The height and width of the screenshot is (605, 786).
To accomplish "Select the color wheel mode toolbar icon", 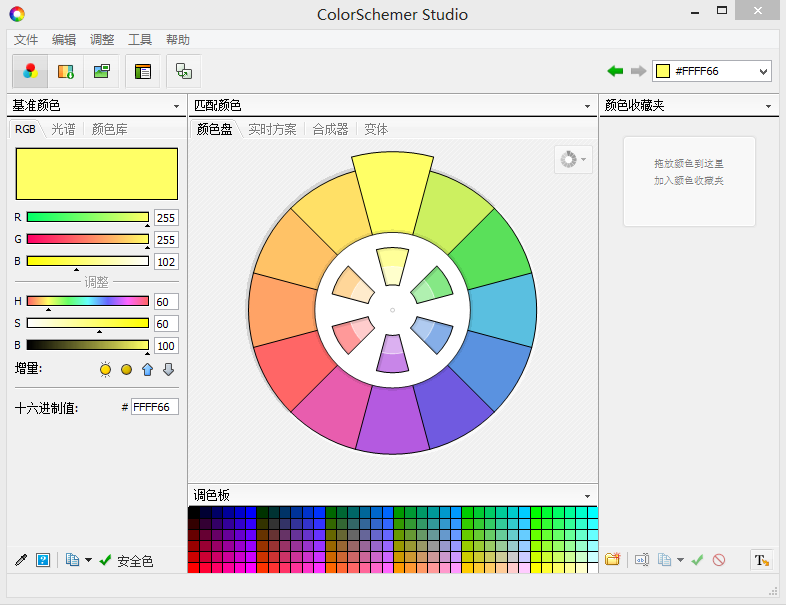I will [30, 71].
